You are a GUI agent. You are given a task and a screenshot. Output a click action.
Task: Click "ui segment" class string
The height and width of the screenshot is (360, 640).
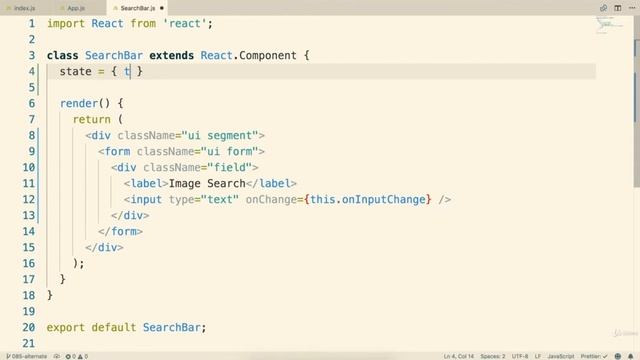pyautogui.click(x=220, y=136)
